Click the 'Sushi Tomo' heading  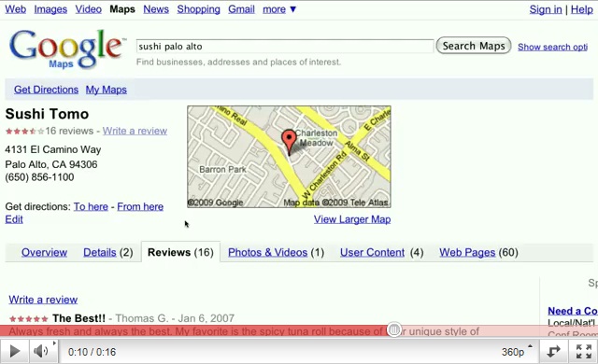pyautogui.click(x=47, y=114)
